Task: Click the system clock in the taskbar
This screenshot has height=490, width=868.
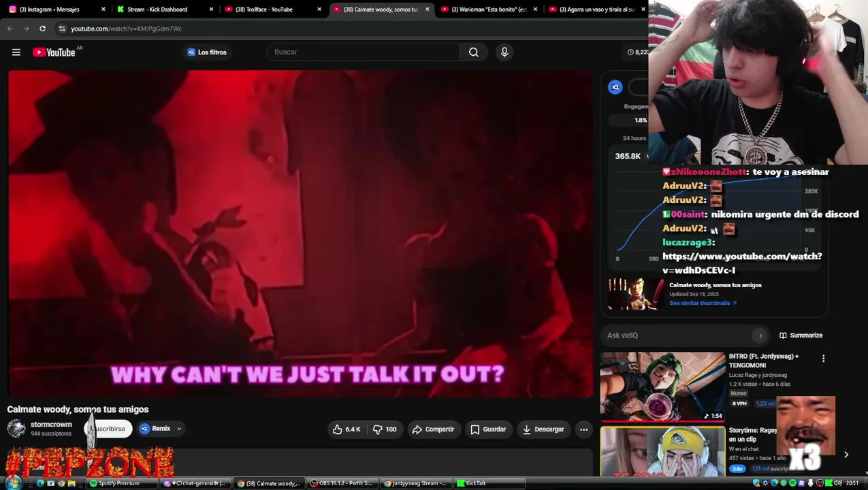Action: click(x=852, y=483)
